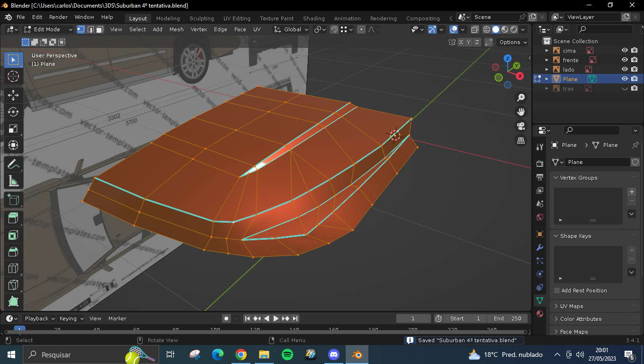Check the Add Rest Position box

(557, 291)
